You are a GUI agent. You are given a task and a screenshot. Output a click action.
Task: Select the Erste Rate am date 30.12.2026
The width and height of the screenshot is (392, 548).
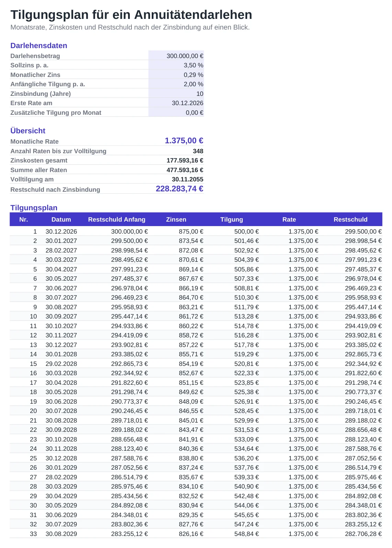pos(176,103)
